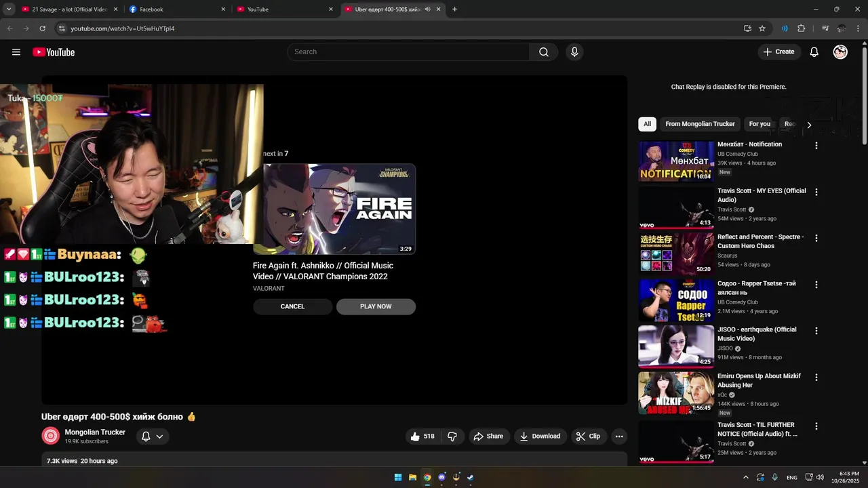Click the search magnifier button
This screenshot has height=488, width=868.
544,52
